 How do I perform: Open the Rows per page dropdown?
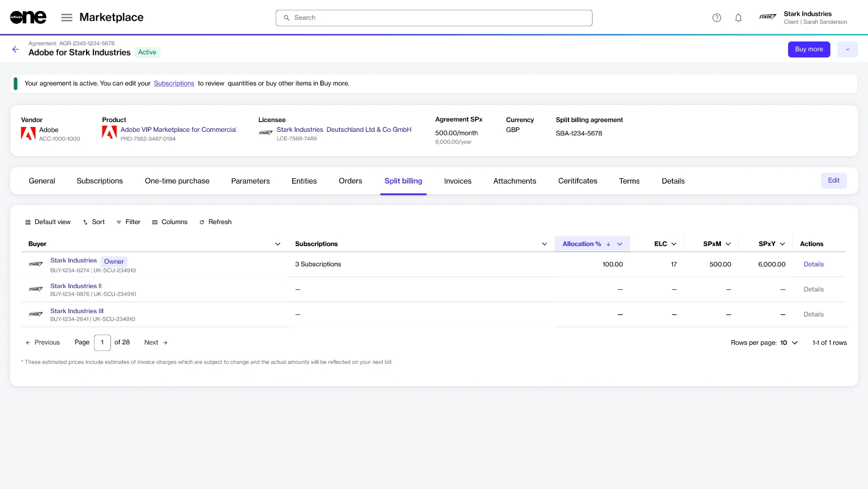point(794,342)
